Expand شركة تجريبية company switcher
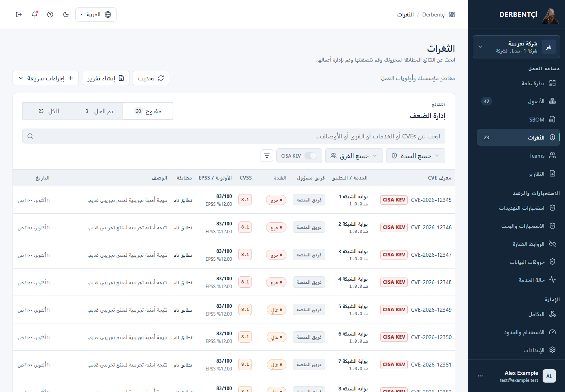 click(516, 47)
